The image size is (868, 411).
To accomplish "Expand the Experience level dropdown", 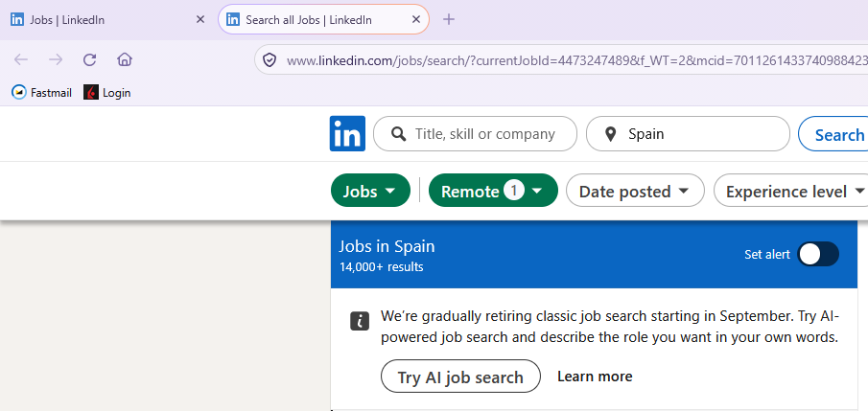I will (x=793, y=191).
